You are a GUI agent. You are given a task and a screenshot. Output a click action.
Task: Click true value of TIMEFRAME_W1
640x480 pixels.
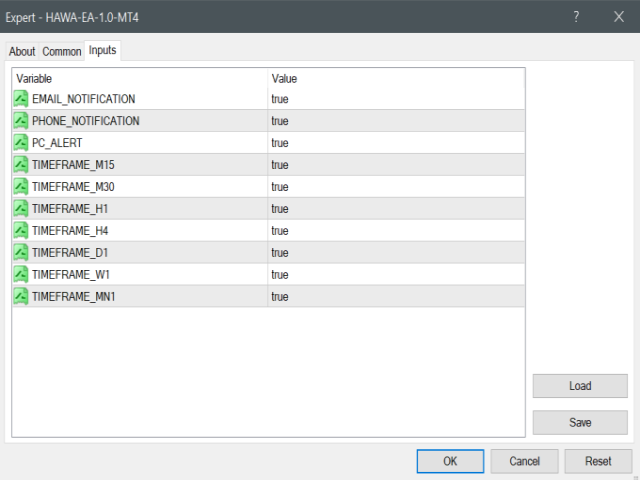(x=280, y=275)
